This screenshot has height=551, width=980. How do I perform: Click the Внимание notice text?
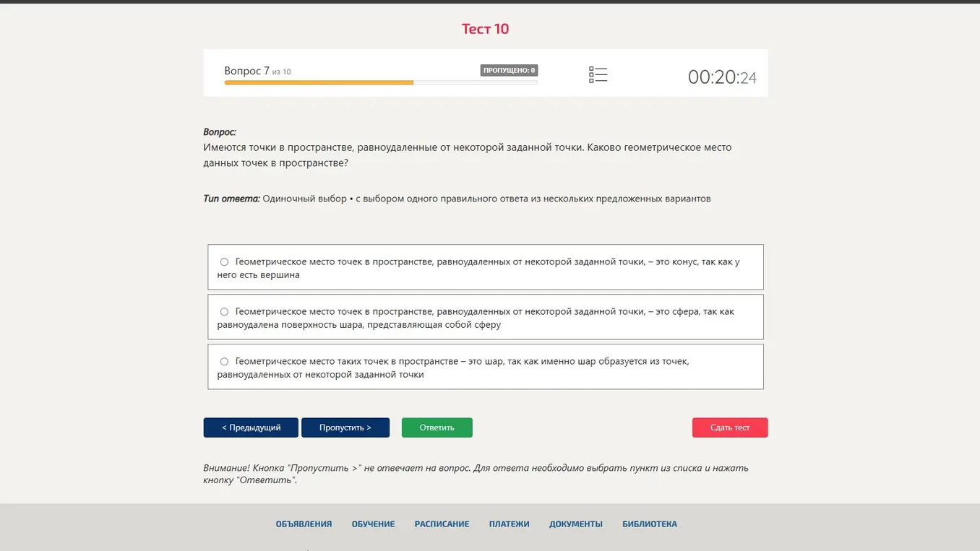pos(476,474)
